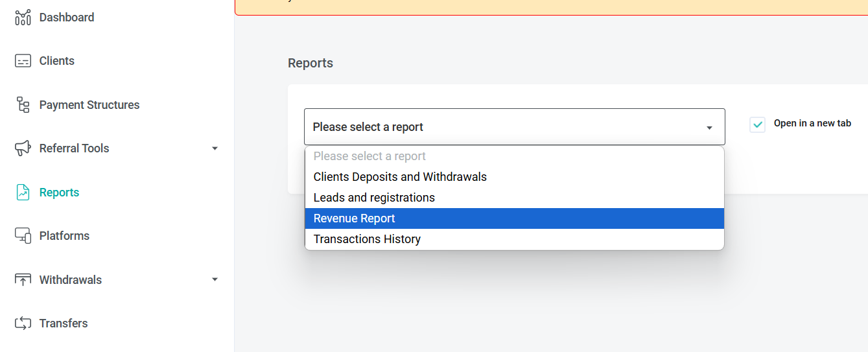Viewport: 868px width, 352px height.
Task: Open Payment Structures in the sidebar
Action: pyautogui.click(x=89, y=105)
